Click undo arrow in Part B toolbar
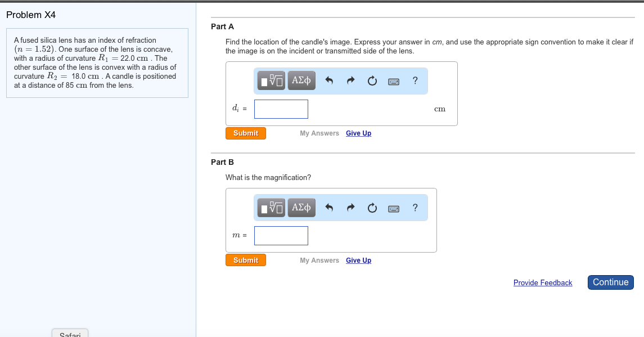Image resolution: width=644 pixels, height=337 pixels. tap(330, 208)
